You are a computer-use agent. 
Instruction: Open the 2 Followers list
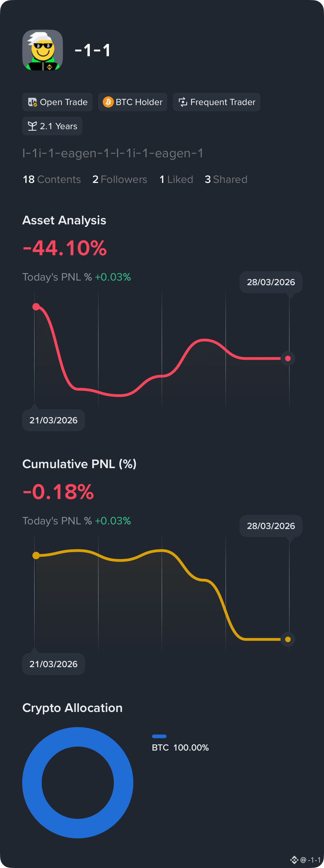120,179
